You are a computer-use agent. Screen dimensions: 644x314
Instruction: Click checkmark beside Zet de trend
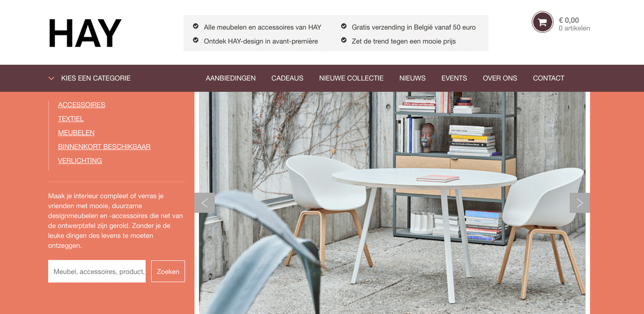click(343, 40)
